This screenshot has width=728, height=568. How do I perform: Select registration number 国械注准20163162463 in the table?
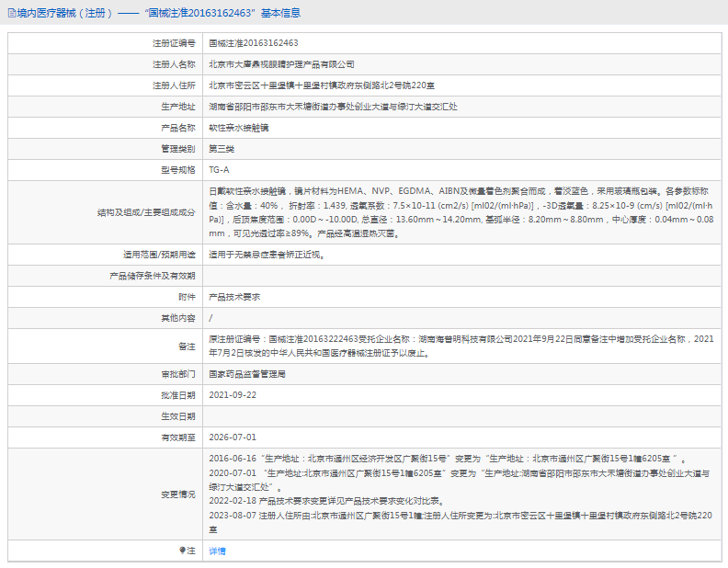pos(254,43)
